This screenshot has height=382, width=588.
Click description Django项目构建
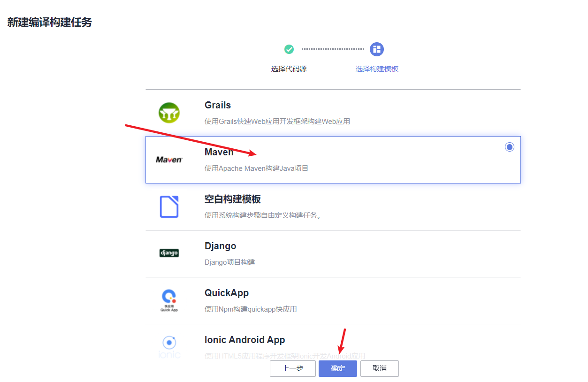(x=230, y=262)
